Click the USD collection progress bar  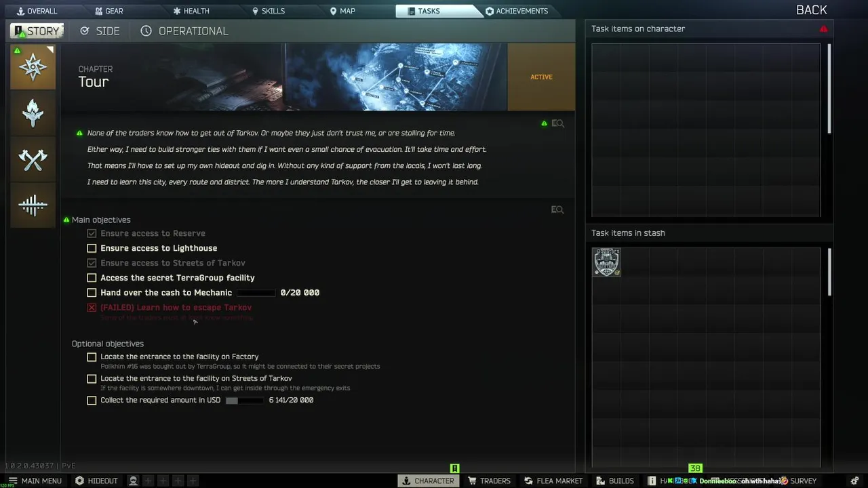click(x=245, y=400)
